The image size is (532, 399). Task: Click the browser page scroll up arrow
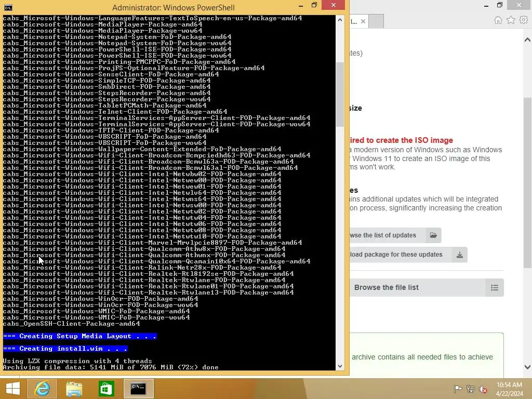(527, 40)
